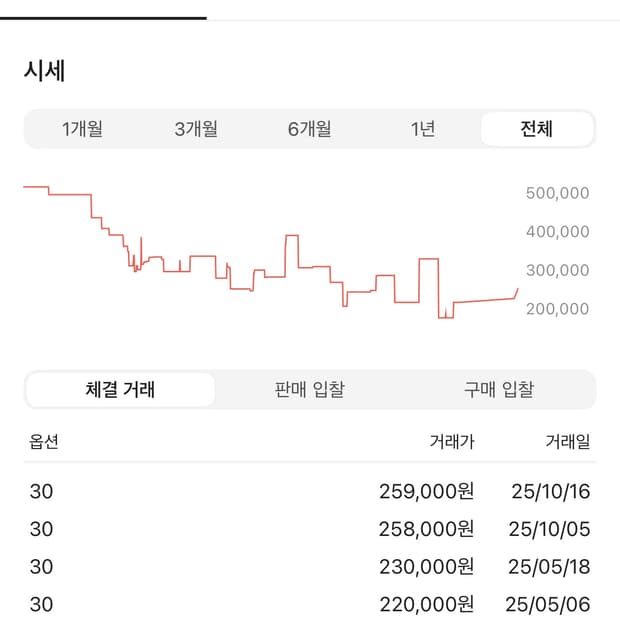Choose the 1년 period tab
Image resolution: width=620 pixels, height=620 pixels.
[x=423, y=129]
